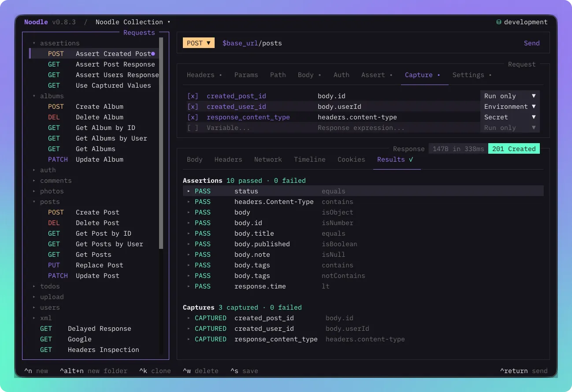The width and height of the screenshot is (572, 392).
Task: Open the Assert tab
Action: pyautogui.click(x=377, y=75)
